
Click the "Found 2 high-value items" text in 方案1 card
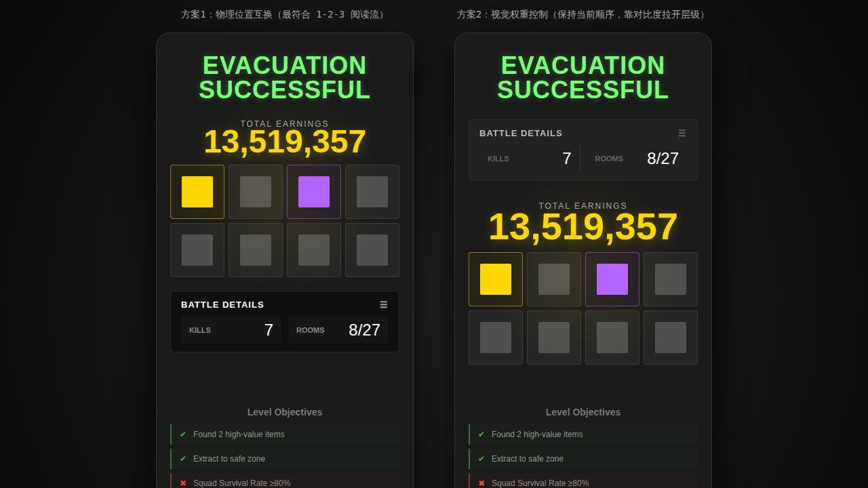point(239,434)
